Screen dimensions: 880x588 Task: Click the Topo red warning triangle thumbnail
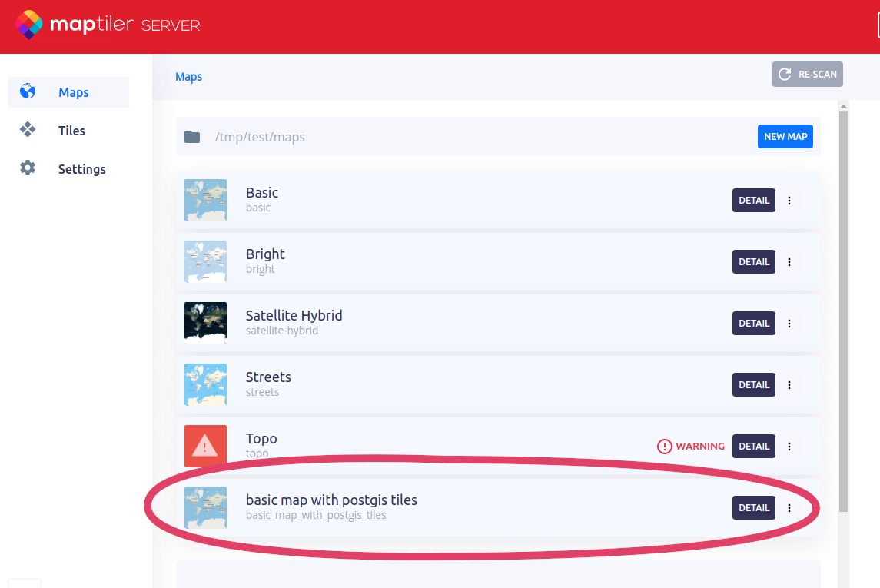(205, 446)
